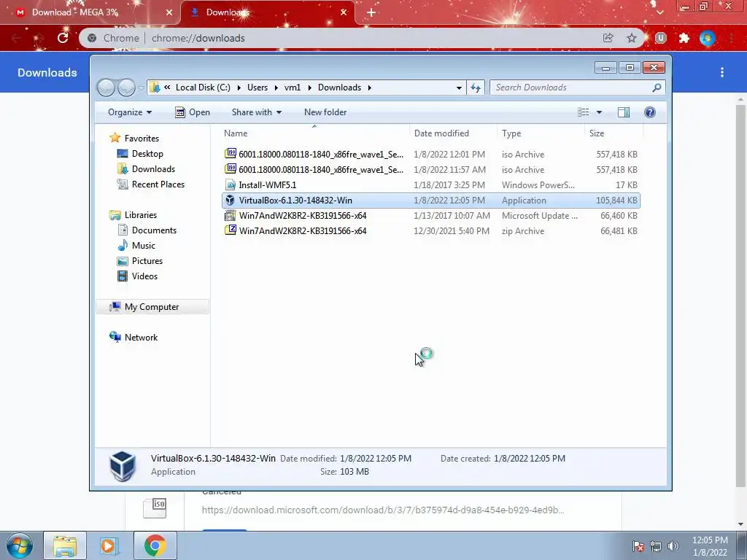This screenshot has height=560, width=747.
Task: Click the search magnifier icon in Explorer
Action: 657,87
